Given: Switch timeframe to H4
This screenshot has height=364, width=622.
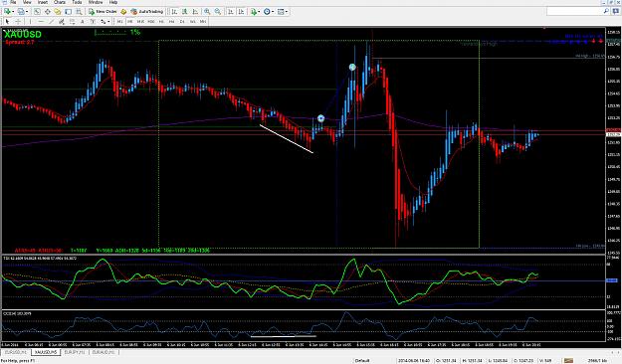Looking at the screenshot, I should coord(172,21).
